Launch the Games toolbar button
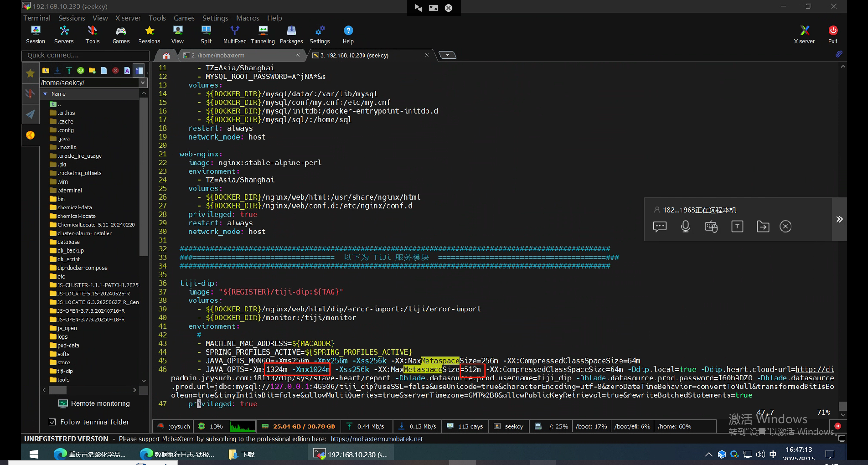This screenshot has height=465, width=868. pos(121,35)
